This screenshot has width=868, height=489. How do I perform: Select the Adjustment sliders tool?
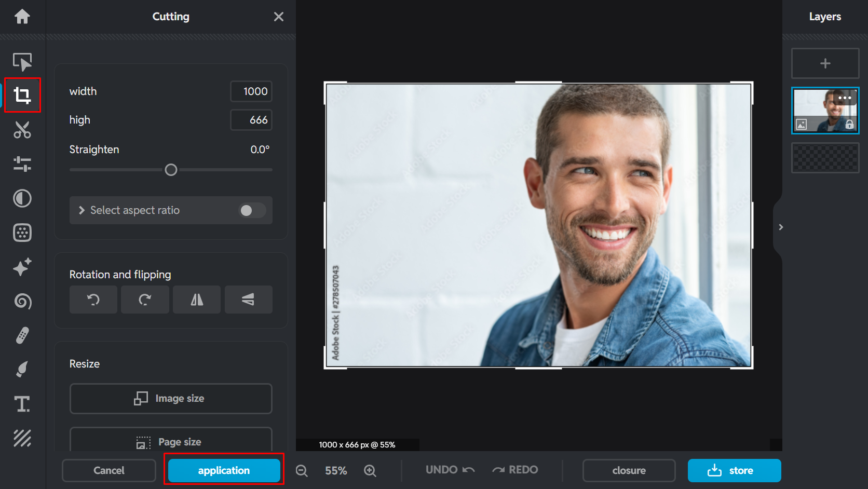(22, 164)
